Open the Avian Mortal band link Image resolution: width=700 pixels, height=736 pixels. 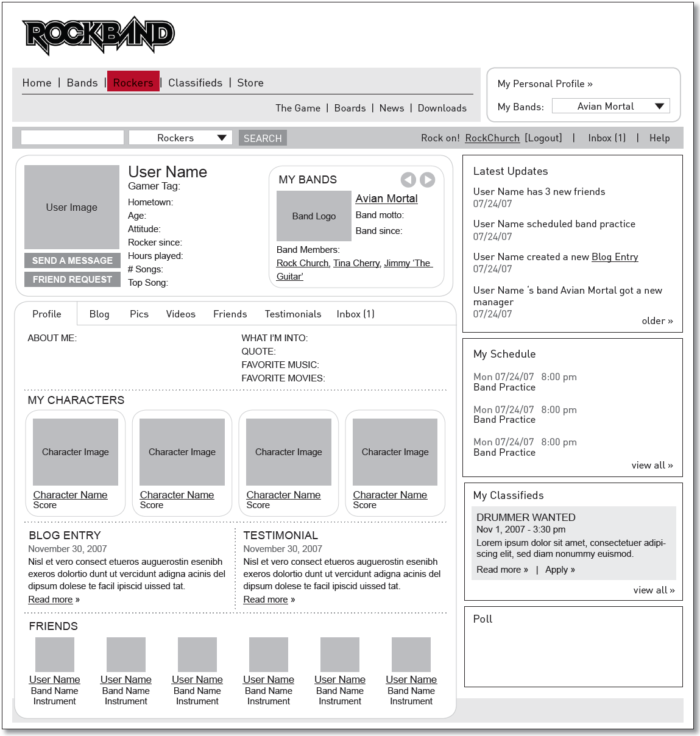[x=386, y=199]
